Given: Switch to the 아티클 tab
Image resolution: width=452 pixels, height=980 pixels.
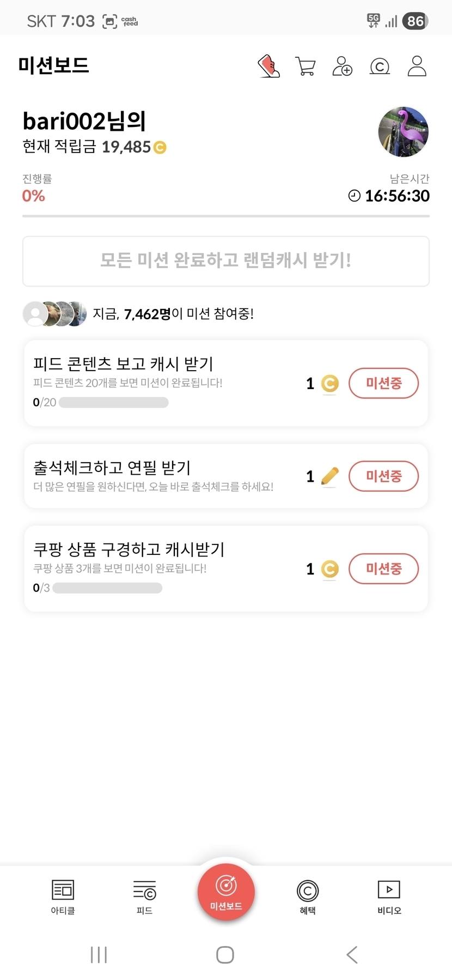Looking at the screenshot, I should (63, 897).
